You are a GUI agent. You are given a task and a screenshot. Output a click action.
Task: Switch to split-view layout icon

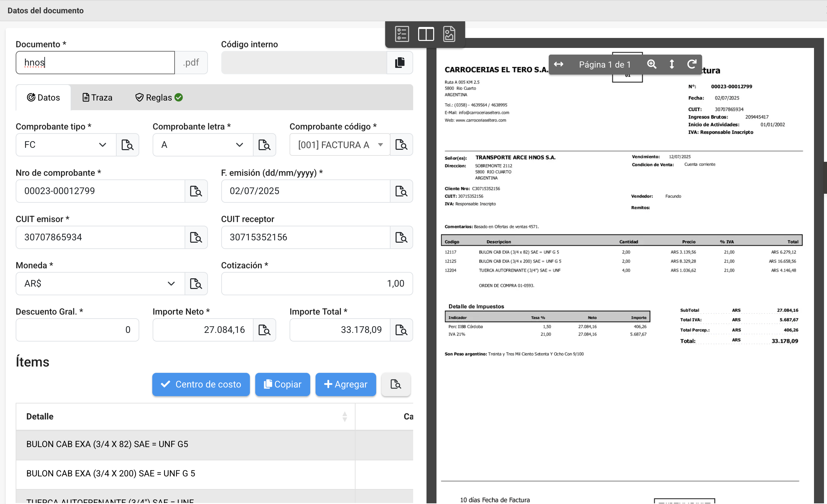425,34
